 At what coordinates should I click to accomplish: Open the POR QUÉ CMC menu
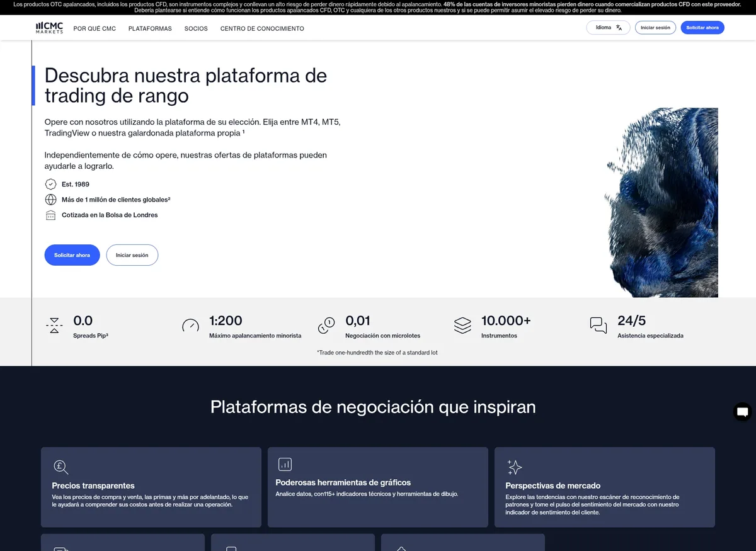94,28
